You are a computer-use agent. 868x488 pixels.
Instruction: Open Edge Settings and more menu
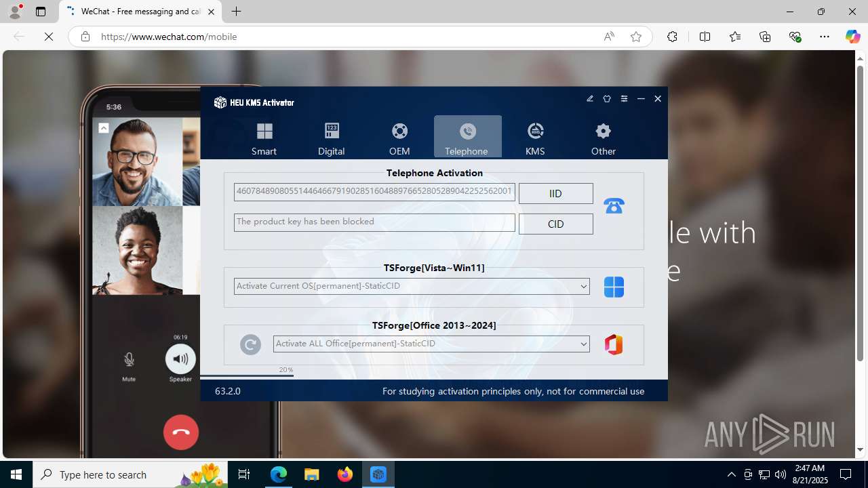click(x=825, y=37)
